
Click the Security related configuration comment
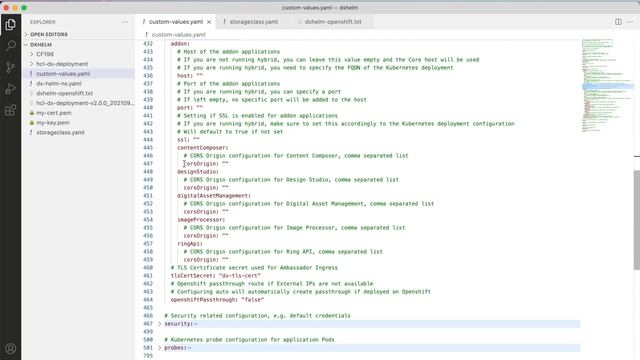click(x=257, y=316)
